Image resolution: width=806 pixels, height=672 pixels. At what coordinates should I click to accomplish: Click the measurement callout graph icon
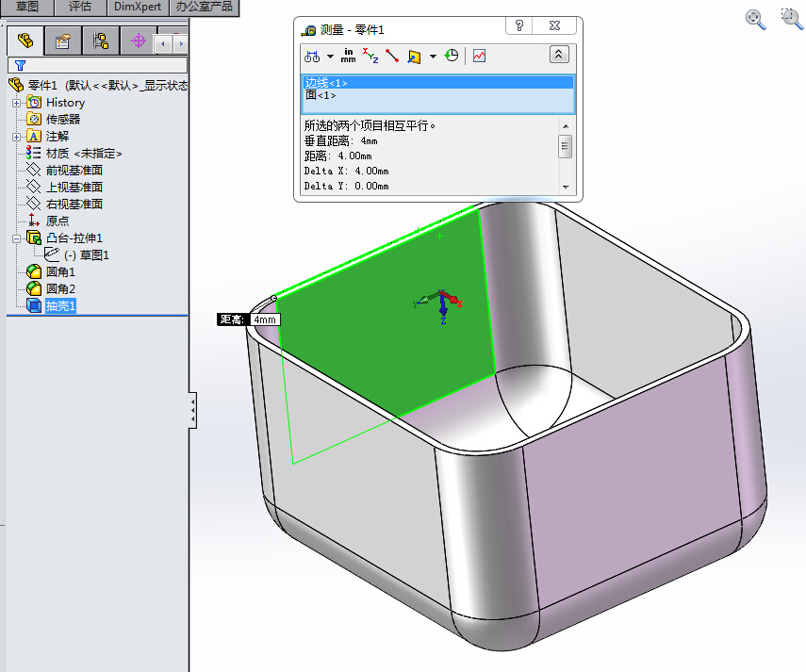[x=479, y=57]
